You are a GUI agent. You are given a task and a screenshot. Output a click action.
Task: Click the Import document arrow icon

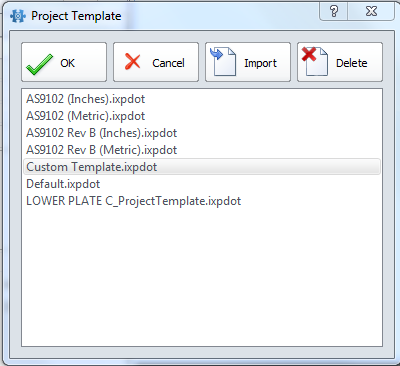coord(223,61)
